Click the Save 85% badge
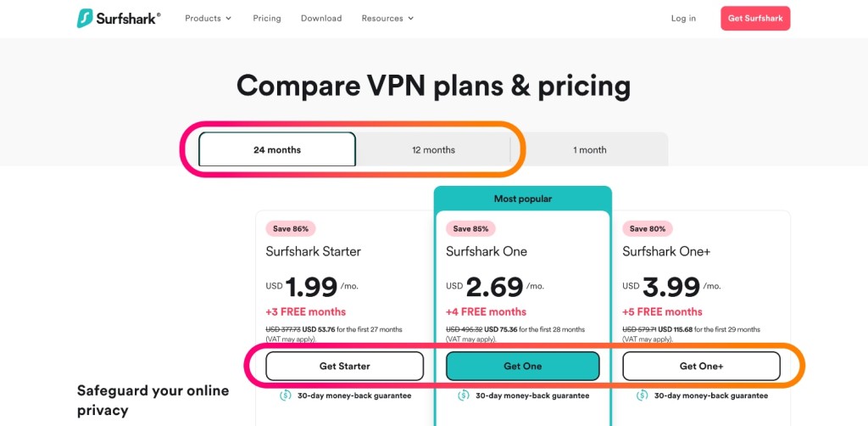The height and width of the screenshot is (426, 868). (470, 228)
